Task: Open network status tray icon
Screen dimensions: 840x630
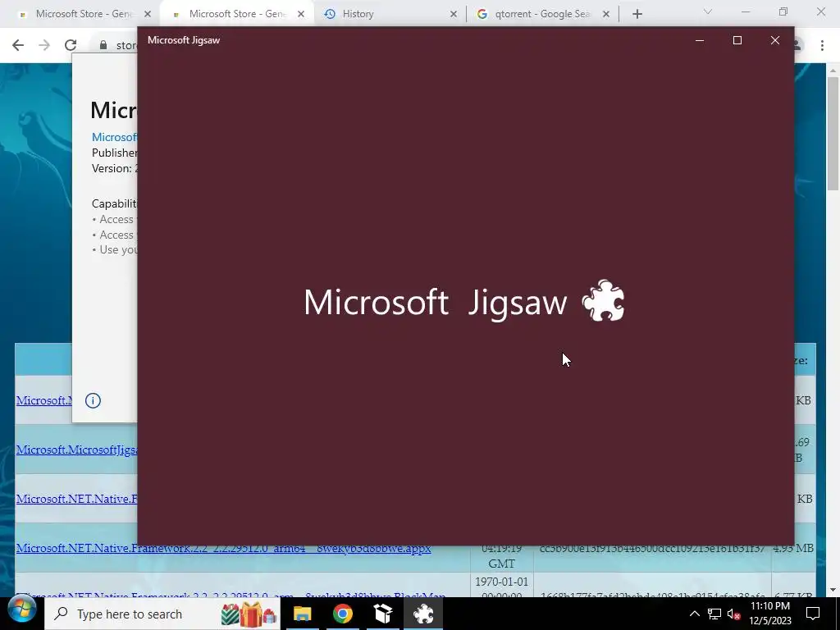Action: (x=714, y=614)
